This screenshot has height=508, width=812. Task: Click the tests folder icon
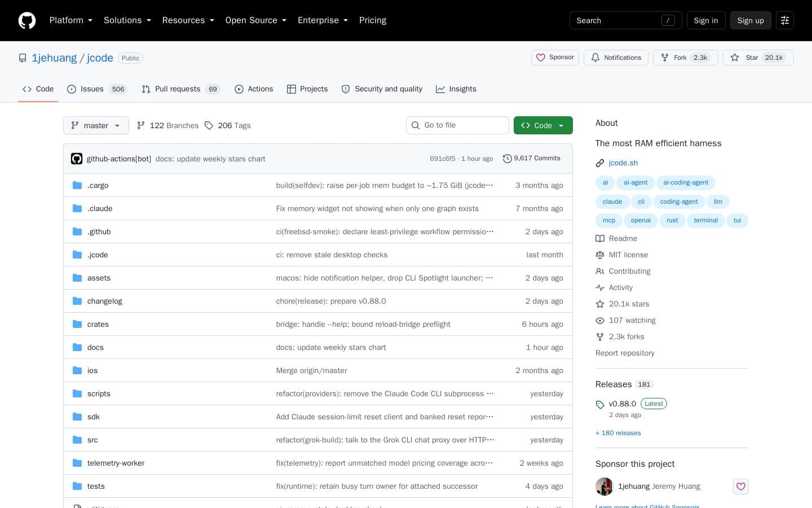77,486
